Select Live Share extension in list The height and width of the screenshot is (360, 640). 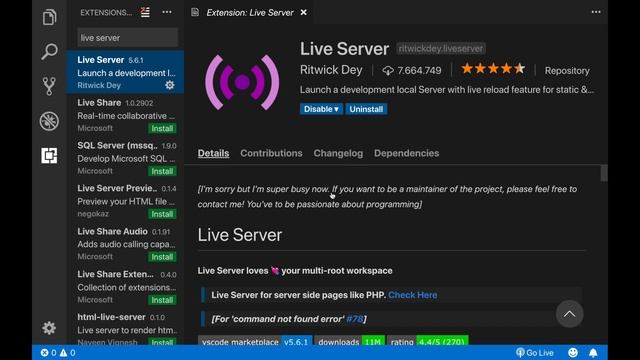click(x=126, y=115)
